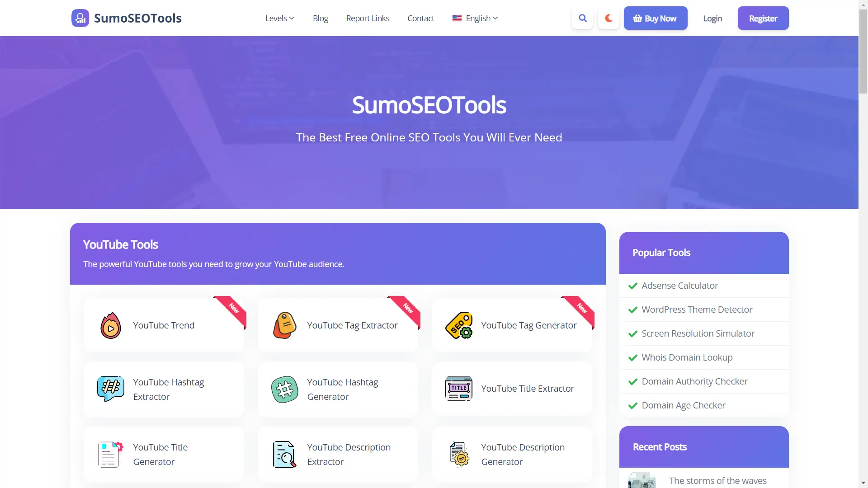Select the YouTube Tag Generator SEO icon
Image resolution: width=868 pixels, height=488 pixels.
(x=458, y=325)
